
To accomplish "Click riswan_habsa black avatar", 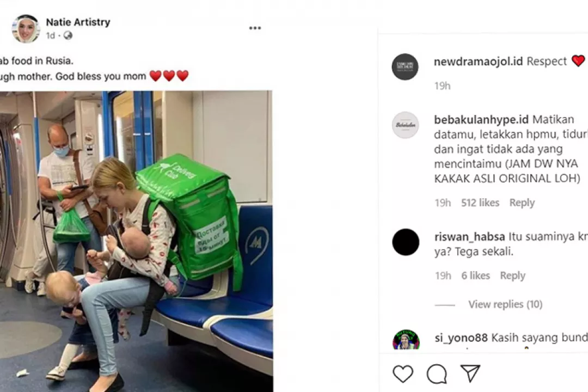I will pos(406,242).
